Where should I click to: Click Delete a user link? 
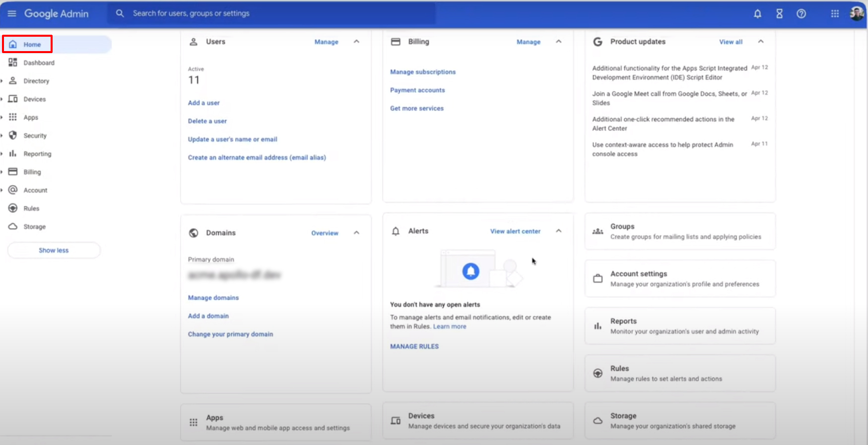click(x=207, y=121)
